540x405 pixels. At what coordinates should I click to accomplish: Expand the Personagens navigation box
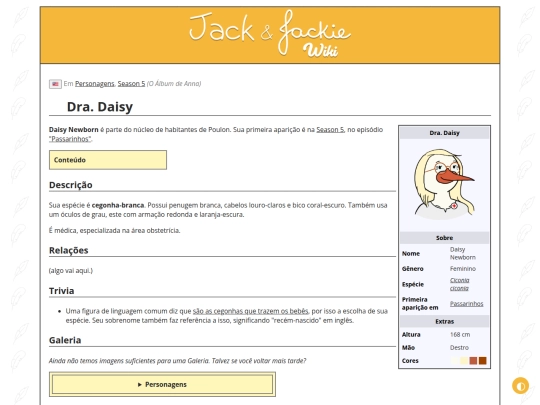(162, 384)
